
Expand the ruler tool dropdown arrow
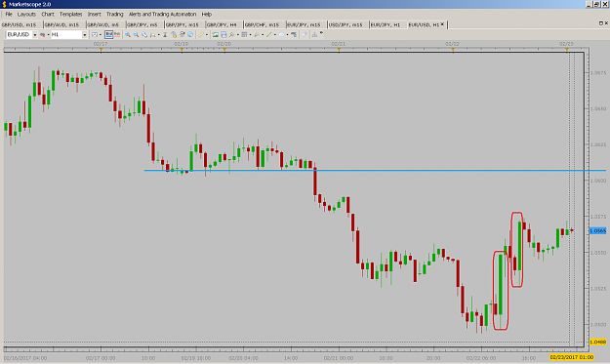[x=207, y=34]
